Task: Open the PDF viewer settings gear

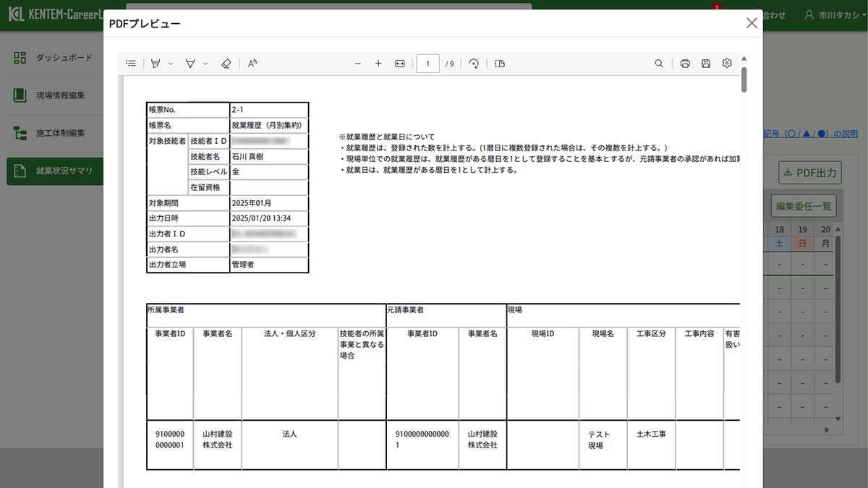Action: [x=726, y=64]
